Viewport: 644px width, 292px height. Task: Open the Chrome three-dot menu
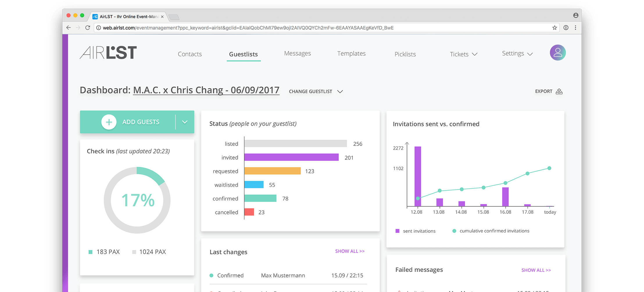click(x=575, y=28)
